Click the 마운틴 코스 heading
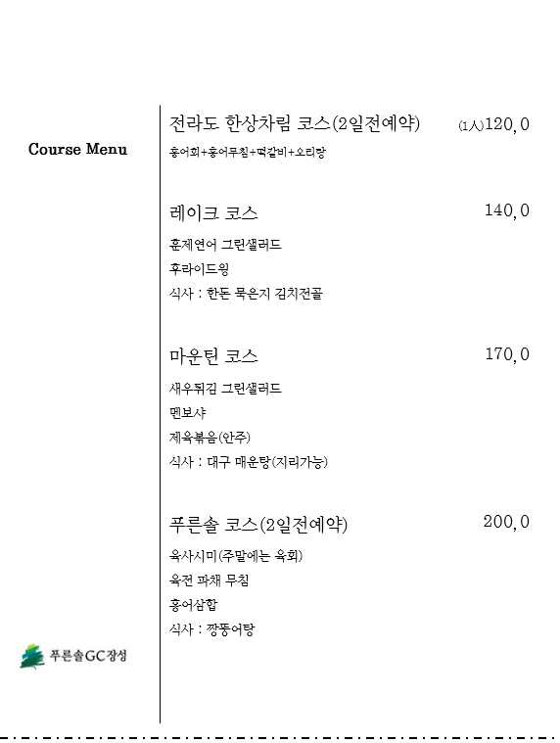This screenshot has width=560, height=743. [x=213, y=356]
